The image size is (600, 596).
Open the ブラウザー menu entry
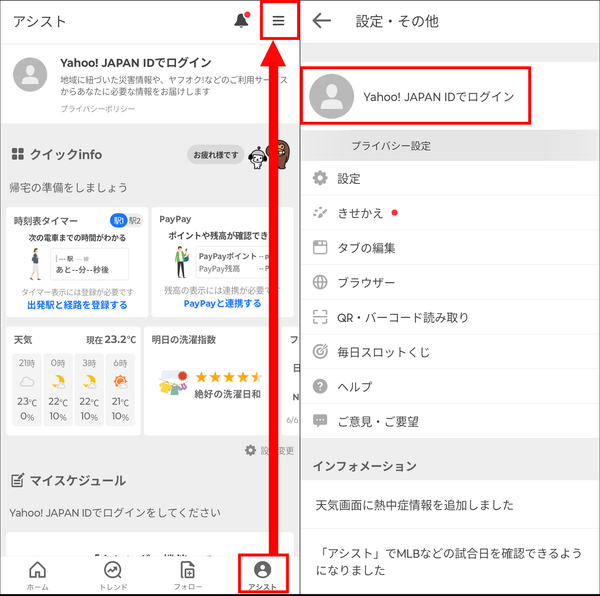click(450, 282)
